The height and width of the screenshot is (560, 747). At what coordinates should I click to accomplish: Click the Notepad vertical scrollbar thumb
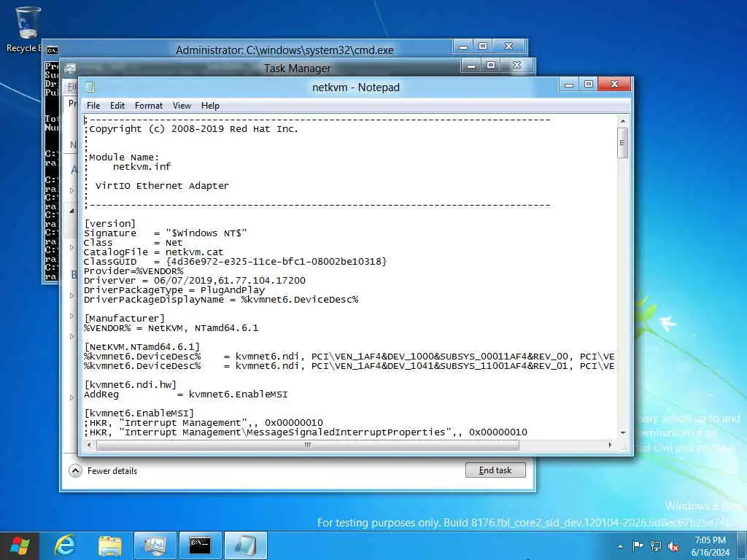click(x=622, y=143)
